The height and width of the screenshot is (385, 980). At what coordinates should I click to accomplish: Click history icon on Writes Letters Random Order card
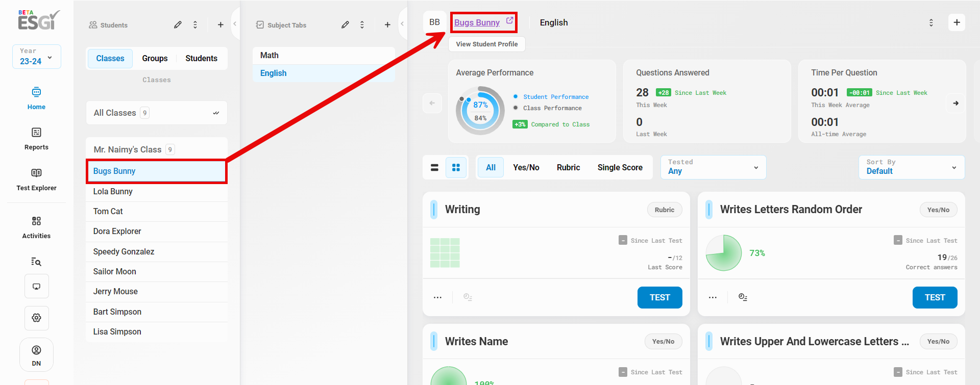(743, 297)
